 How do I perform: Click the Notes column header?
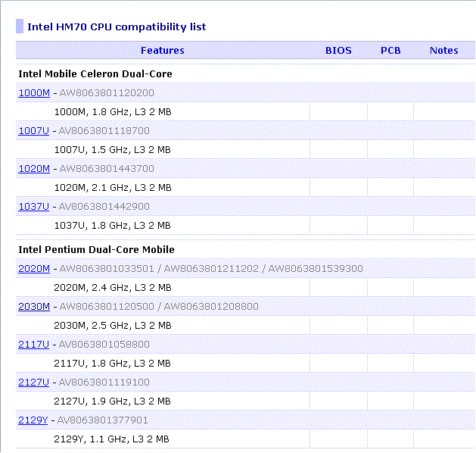(x=443, y=51)
